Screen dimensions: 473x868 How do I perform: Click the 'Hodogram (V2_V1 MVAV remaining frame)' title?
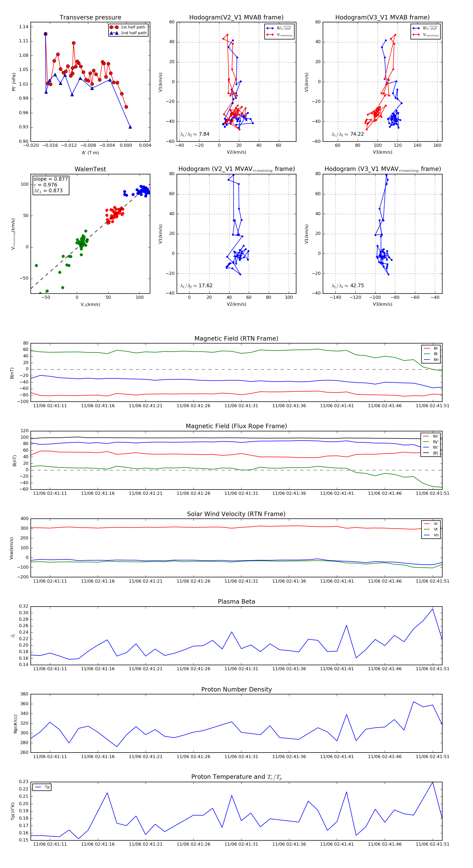point(236,169)
